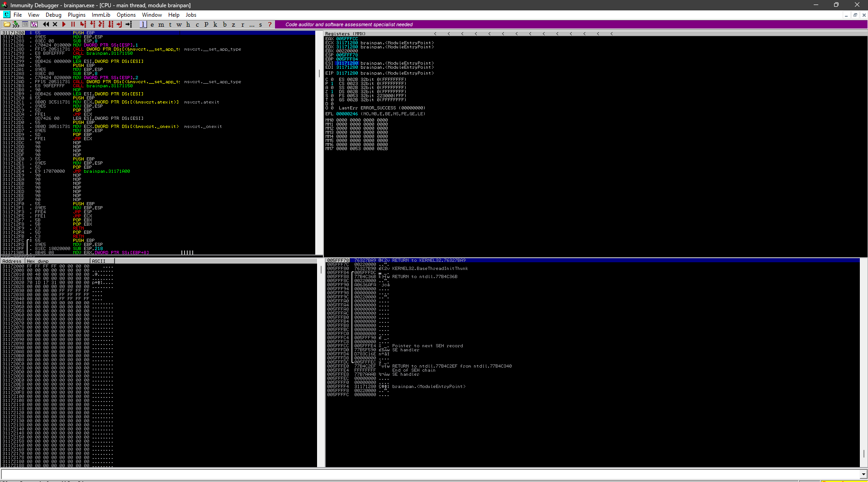
Task: Toggle the Z flag value in registers
Action: pos(332,92)
